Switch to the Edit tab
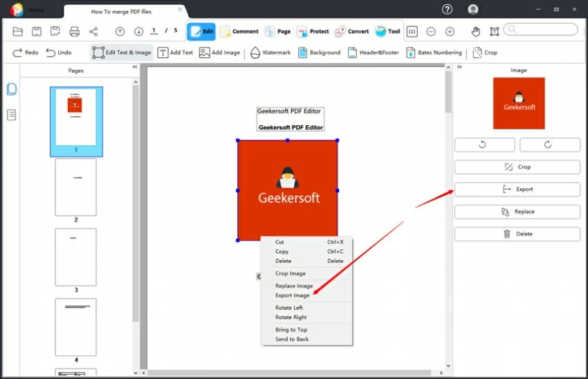 (202, 31)
